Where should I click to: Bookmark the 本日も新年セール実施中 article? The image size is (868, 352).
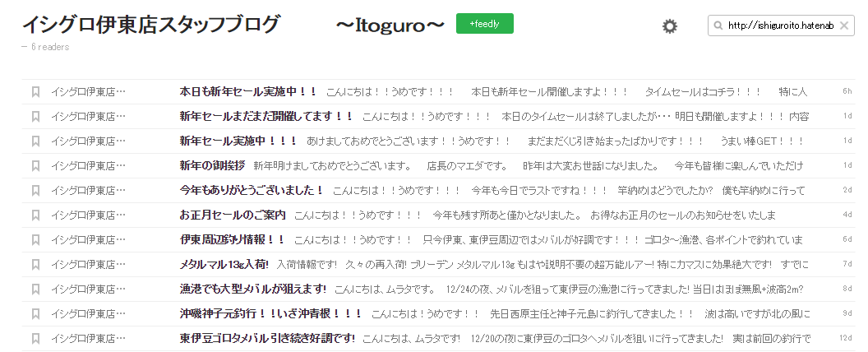pos(35,92)
